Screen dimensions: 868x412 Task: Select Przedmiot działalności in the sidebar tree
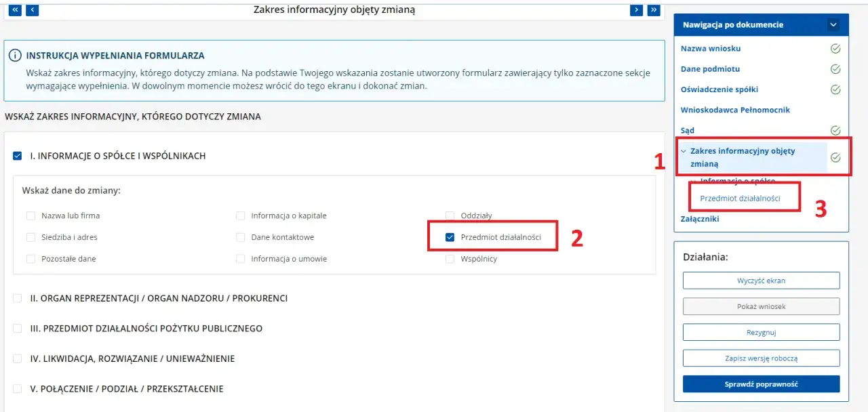(x=740, y=198)
